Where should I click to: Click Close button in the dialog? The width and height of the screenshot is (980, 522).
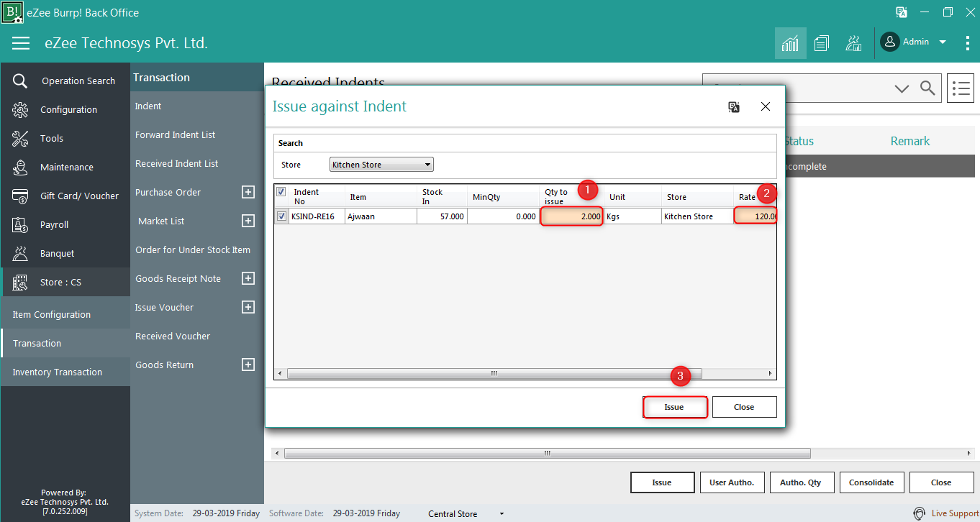(744, 407)
